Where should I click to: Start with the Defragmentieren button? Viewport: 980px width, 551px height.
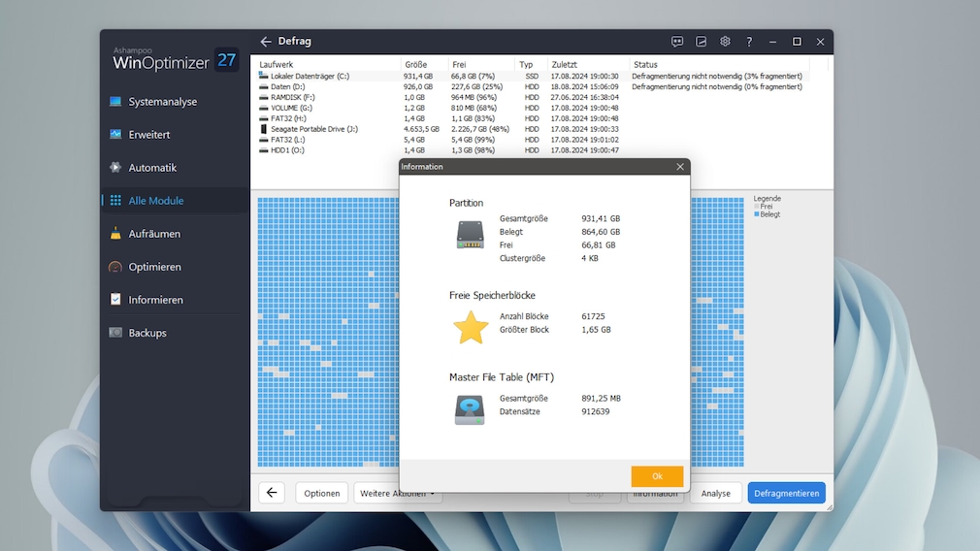click(786, 493)
